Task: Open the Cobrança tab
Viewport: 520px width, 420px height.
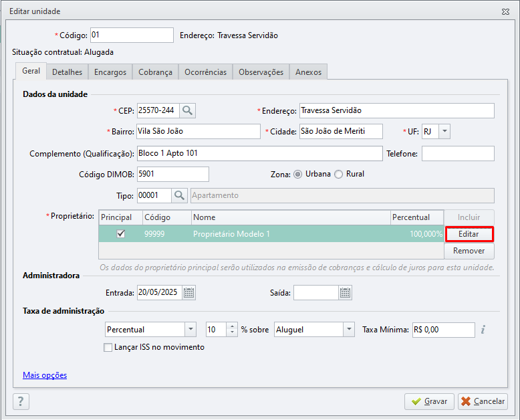Action: click(155, 72)
